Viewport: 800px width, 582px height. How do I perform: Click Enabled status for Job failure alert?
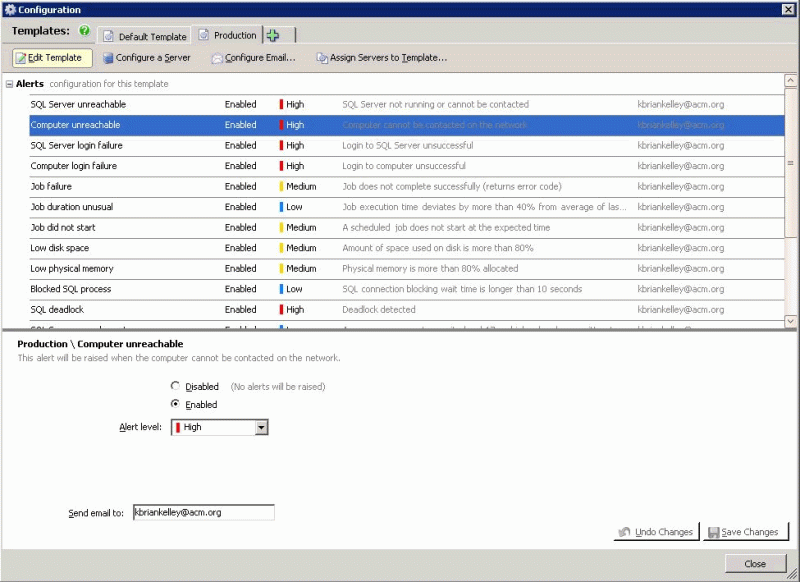pyautogui.click(x=240, y=186)
